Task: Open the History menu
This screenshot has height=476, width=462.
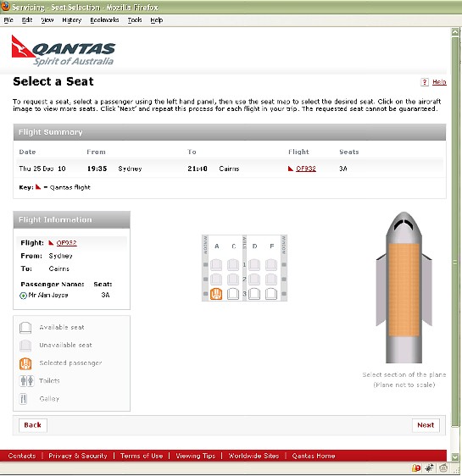Action: (x=72, y=20)
